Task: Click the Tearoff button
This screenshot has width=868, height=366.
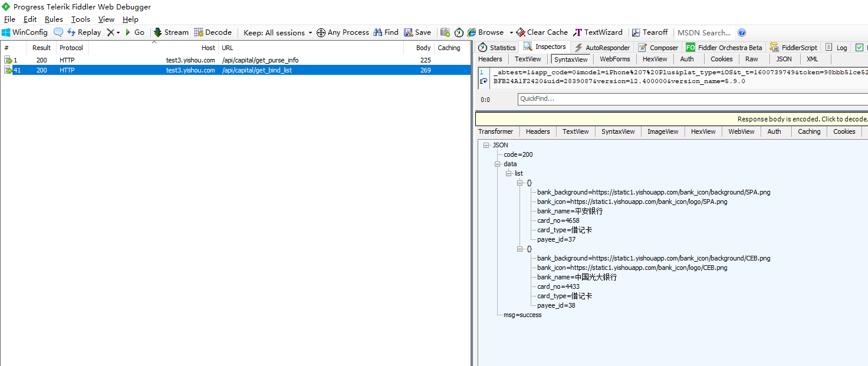Action: (x=650, y=32)
